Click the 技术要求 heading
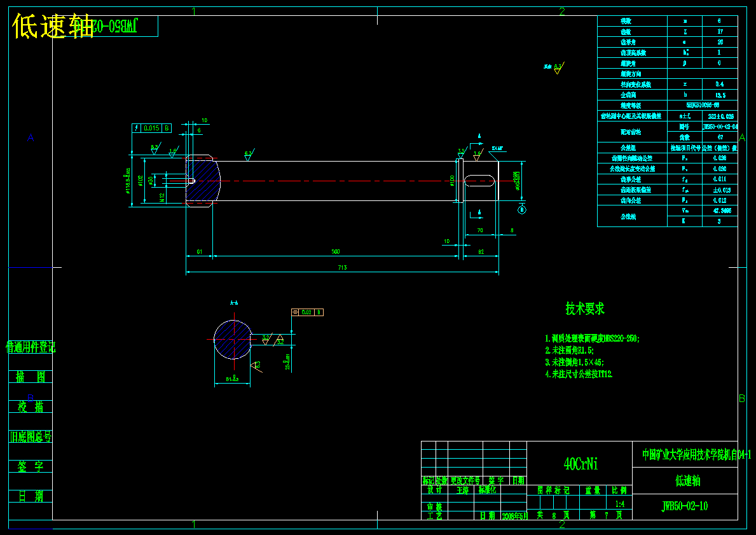The image size is (756, 535). tap(585, 309)
